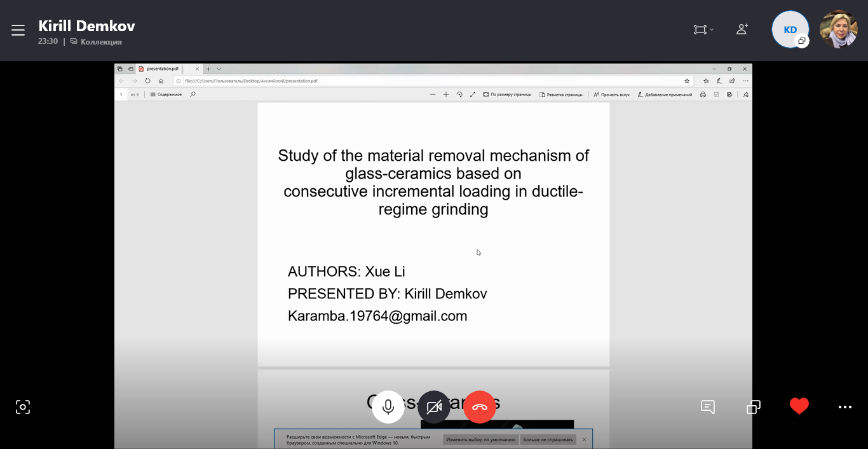The image size is (868, 449).
Task: Expand the view layout switcher dropdown
Action: (703, 29)
